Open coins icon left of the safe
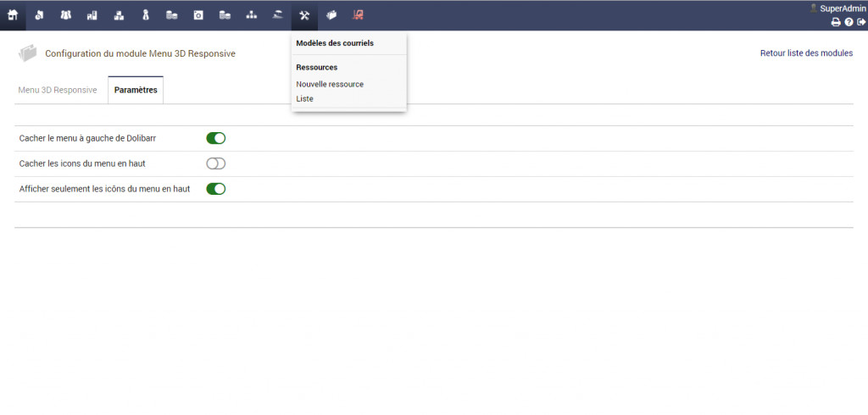The width and height of the screenshot is (868, 415). (171, 15)
